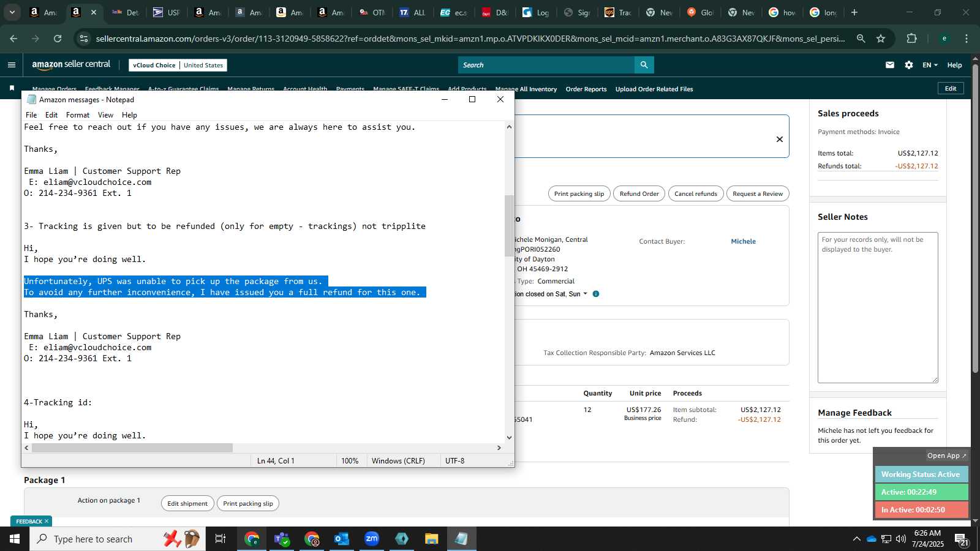
Task: Open the settings gear icon in Seller Central
Action: (x=909, y=65)
